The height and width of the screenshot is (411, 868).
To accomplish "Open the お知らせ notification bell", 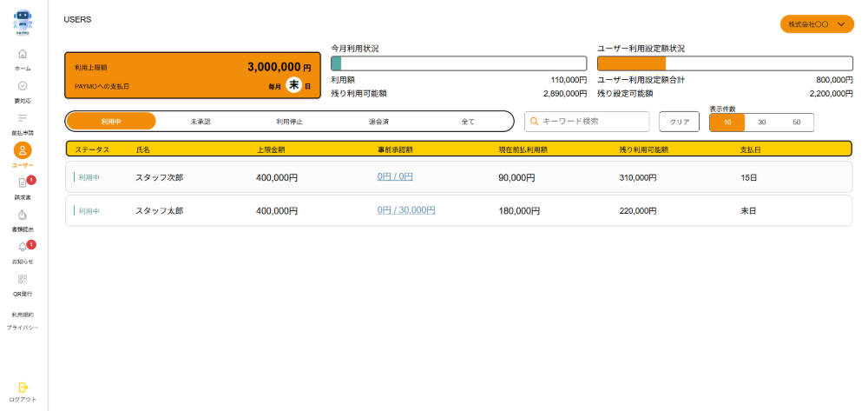I will 23,248.
